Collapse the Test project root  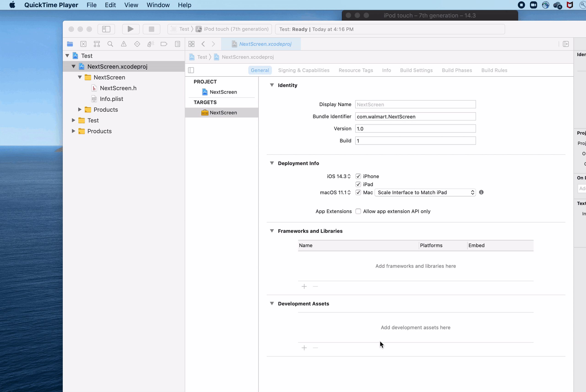(x=67, y=55)
